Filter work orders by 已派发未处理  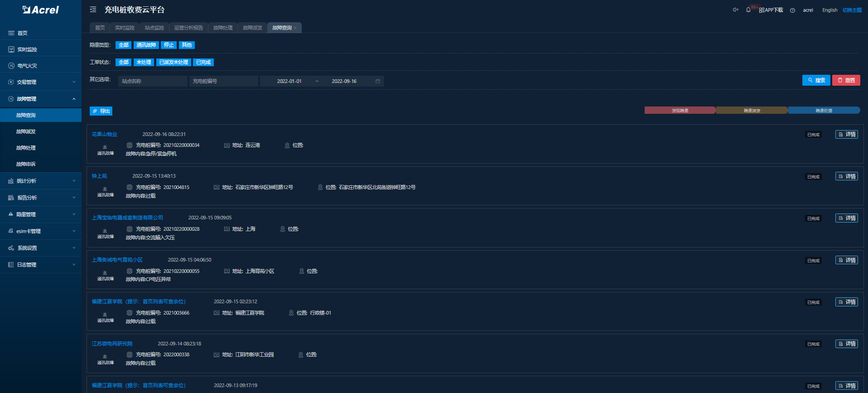(x=174, y=62)
